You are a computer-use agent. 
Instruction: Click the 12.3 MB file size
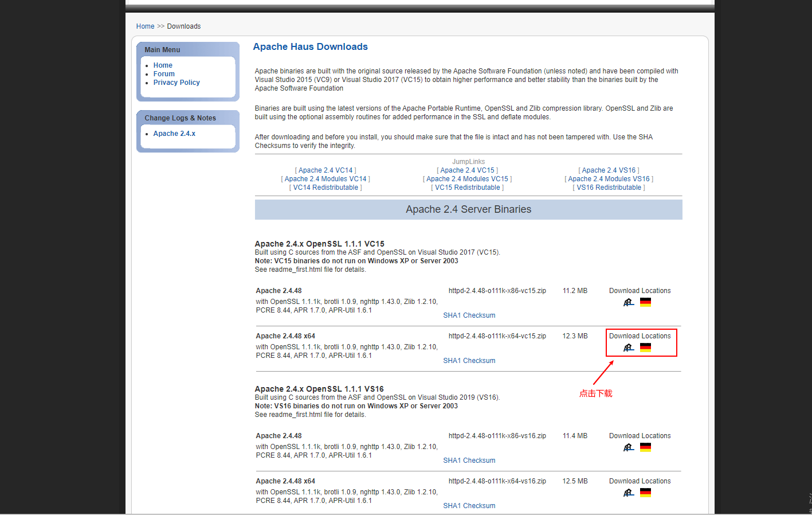point(575,336)
